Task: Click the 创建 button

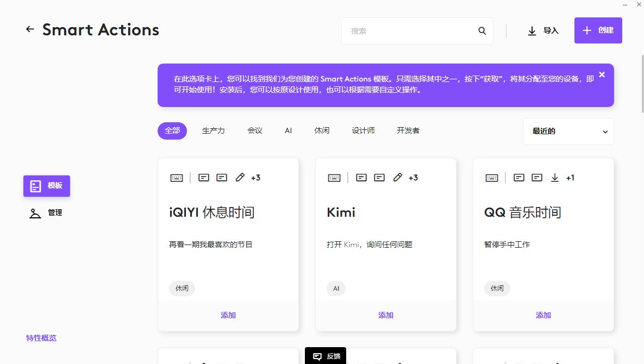Action: coord(598,30)
